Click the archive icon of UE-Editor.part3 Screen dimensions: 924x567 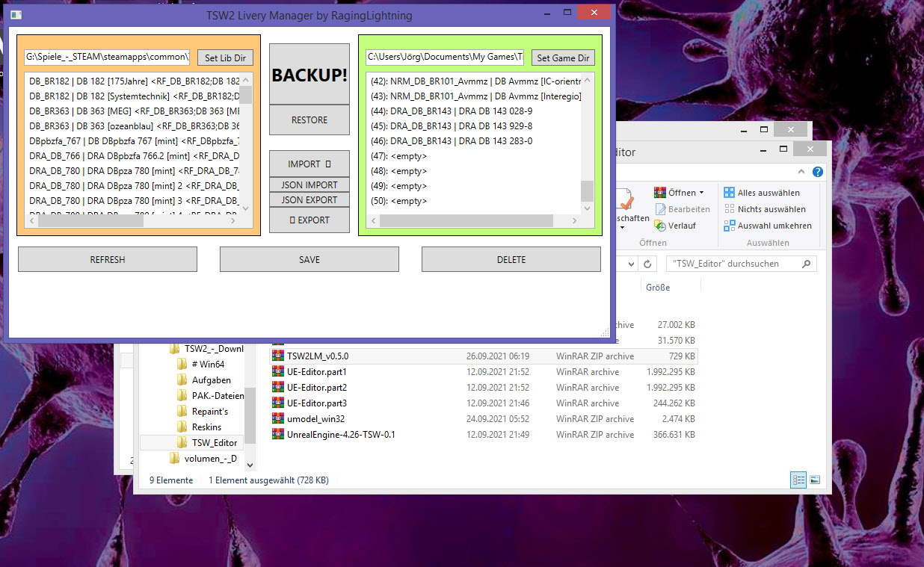pos(278,403)
